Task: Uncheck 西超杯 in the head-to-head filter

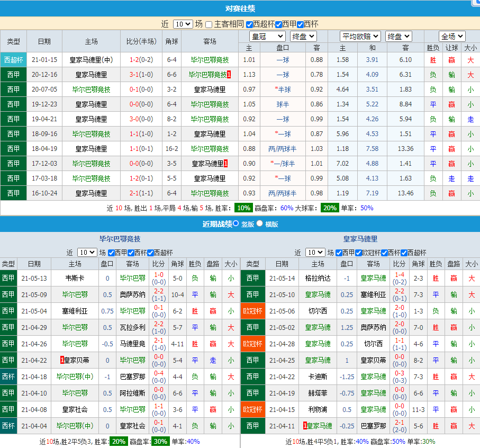Action: click(249, 24)
